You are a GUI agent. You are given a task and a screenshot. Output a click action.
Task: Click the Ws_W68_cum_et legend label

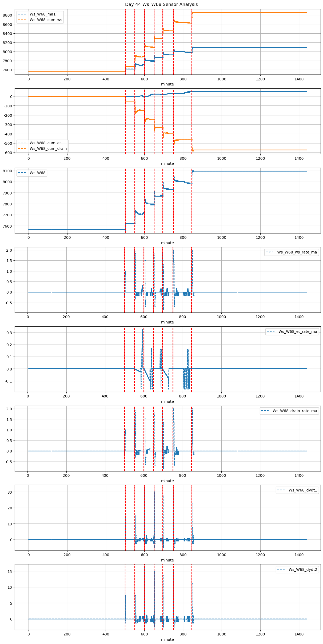coord(45,143)
